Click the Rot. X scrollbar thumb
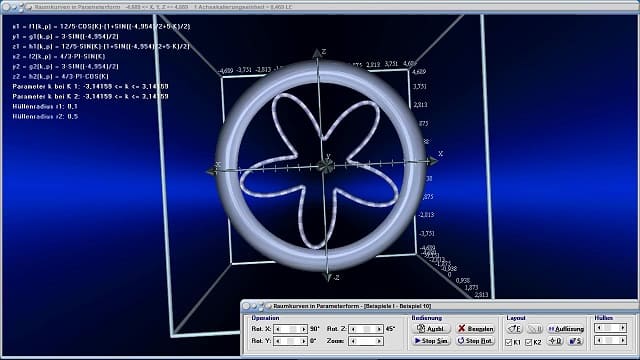Image resolution: width=640 pixels, height=360 pixels. pyautogui.click(x=293, y=329)
